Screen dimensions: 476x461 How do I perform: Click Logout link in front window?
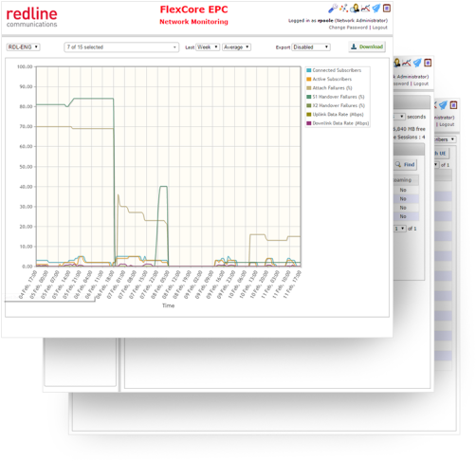379,28
